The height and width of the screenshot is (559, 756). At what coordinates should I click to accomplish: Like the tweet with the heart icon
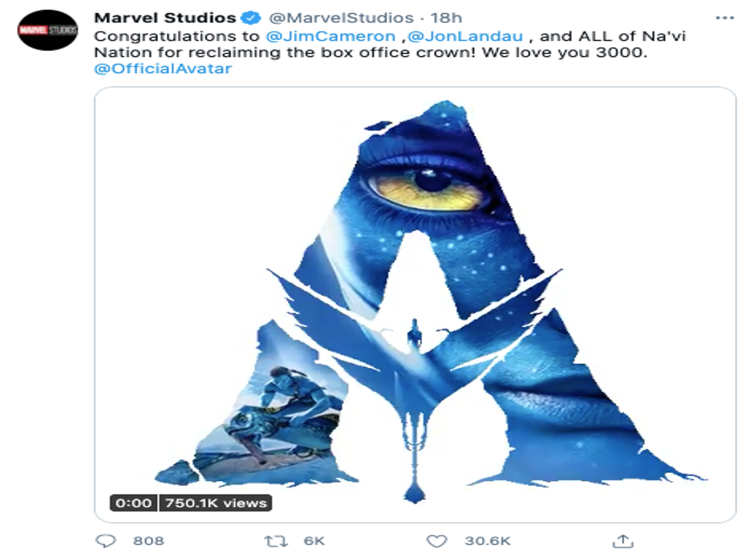click(x=437, y=541)
